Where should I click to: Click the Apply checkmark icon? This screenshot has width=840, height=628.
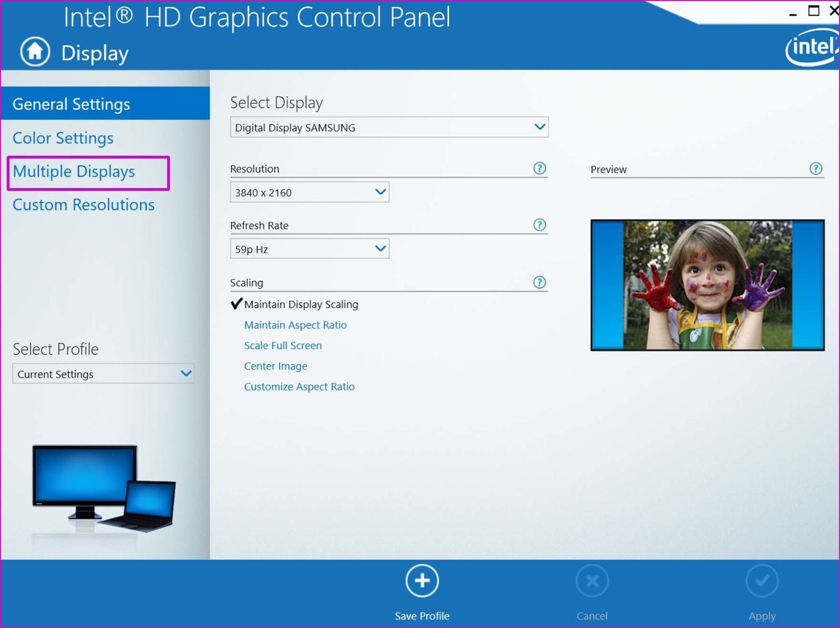(x=762, y=580)
